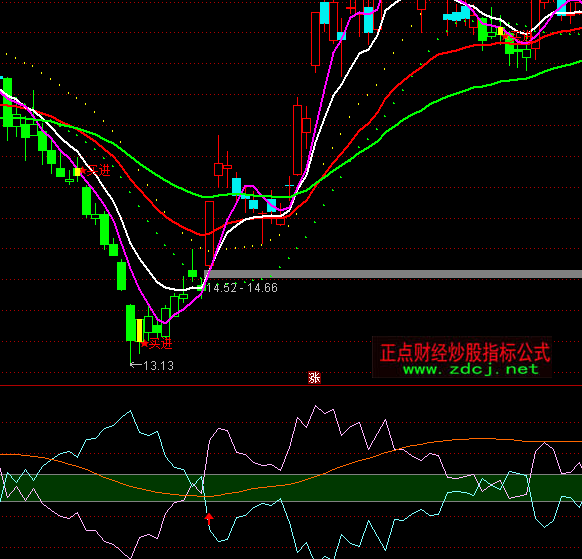The width and height of the screenshot is (582, 559).
Task: Click the big red candle left of magenta line
Action: coord(298,140)
